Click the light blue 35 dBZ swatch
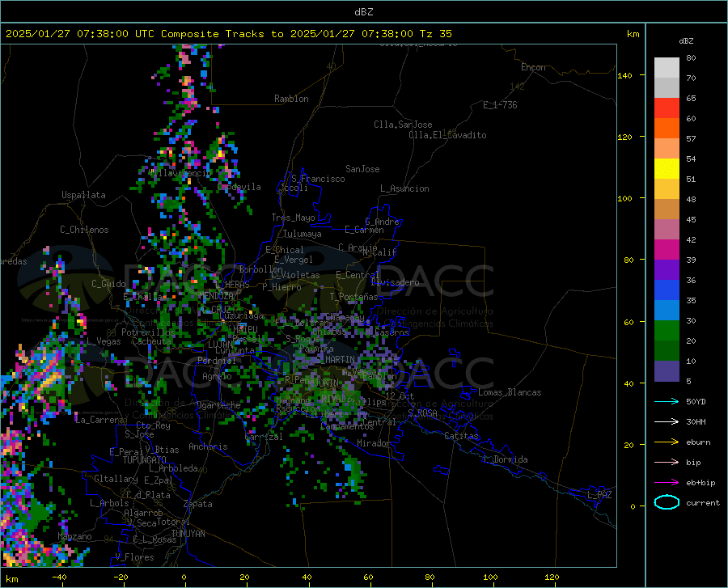Viewport: 728px width, 588px height. [x=667, y=311]
